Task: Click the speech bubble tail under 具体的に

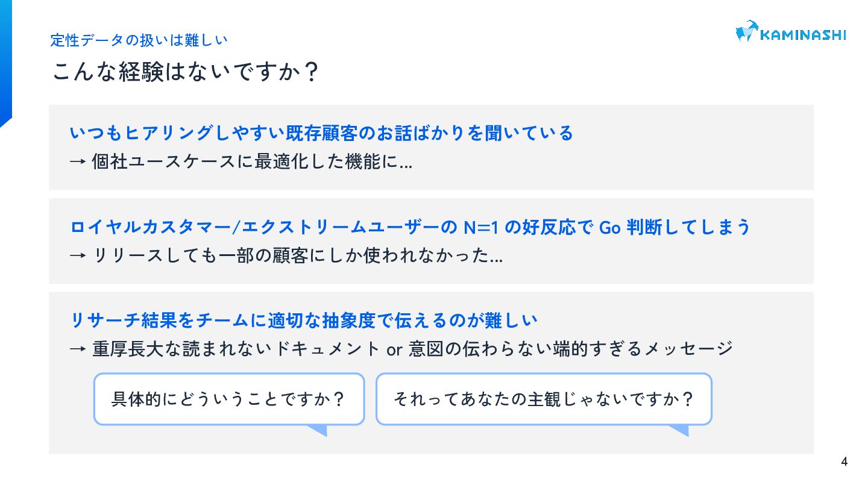Action: (316, 430)
